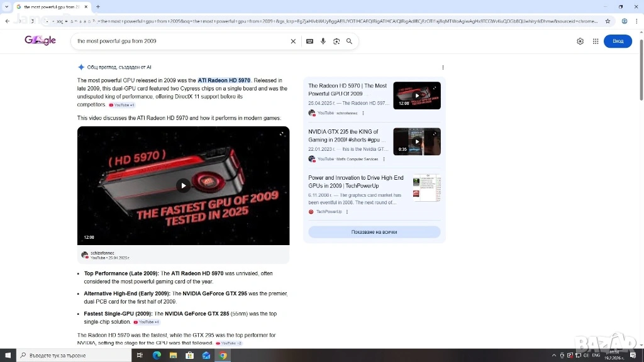Open more options for TechPowerUp result
644x362 pixels.
(x=347, y=212)
